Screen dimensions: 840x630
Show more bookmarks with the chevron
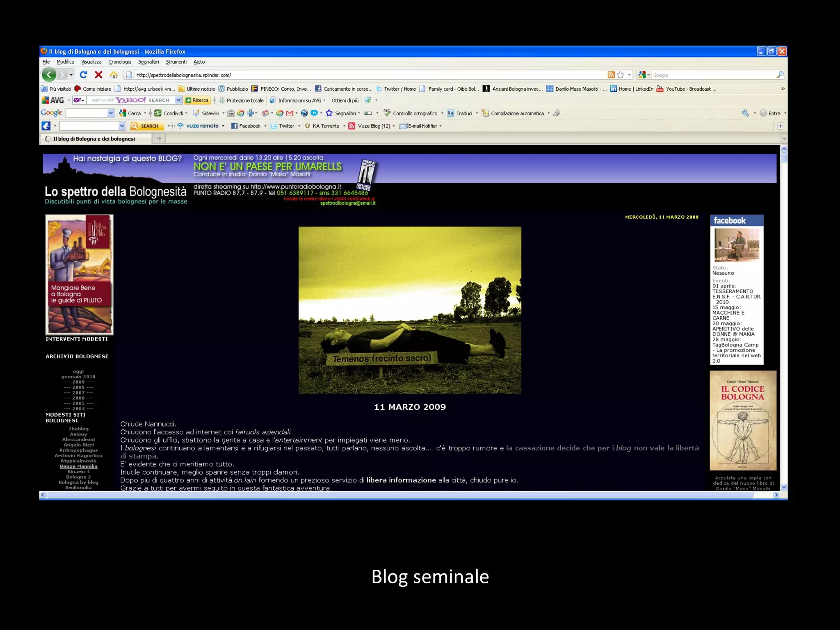click(783, 89)
